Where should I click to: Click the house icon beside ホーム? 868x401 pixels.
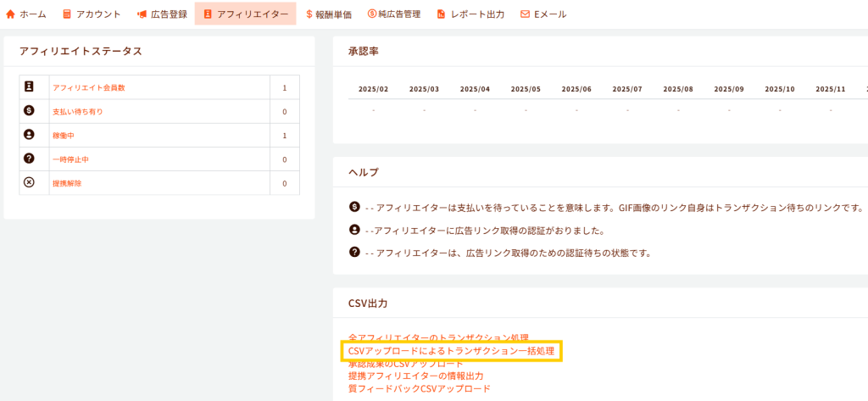11,14
